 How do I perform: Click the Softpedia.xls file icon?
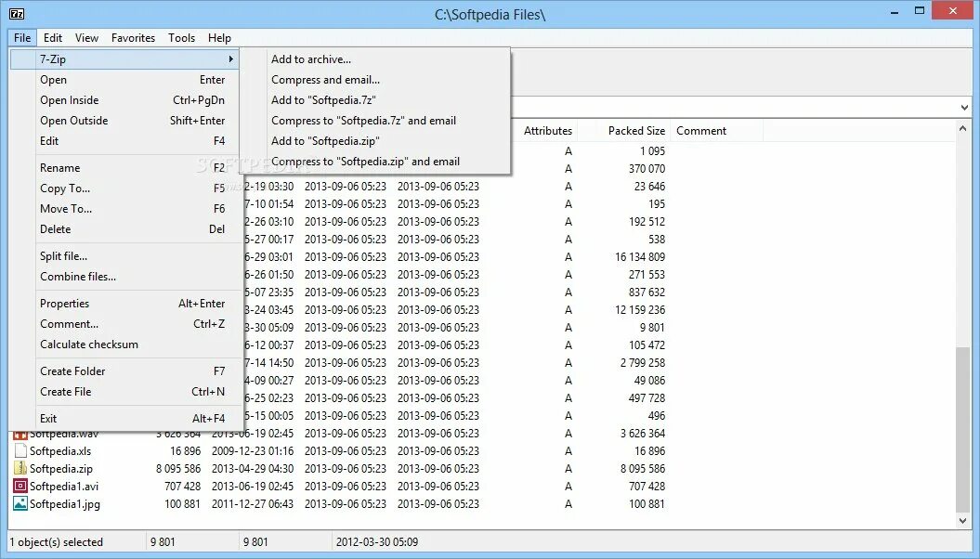point(20,451)
